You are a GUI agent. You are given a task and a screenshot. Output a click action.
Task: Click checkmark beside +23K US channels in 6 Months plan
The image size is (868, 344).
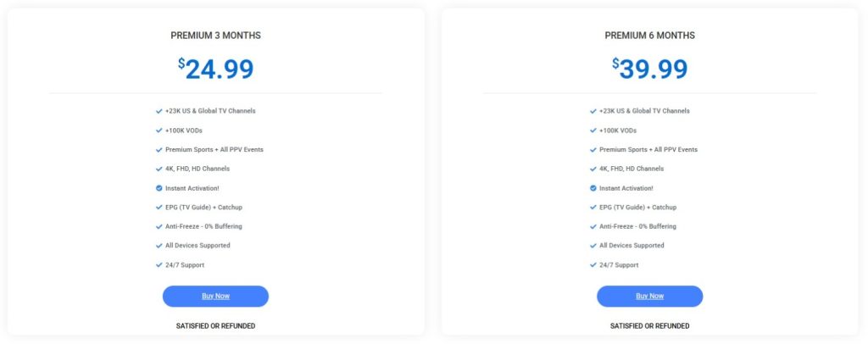point(593,111)
